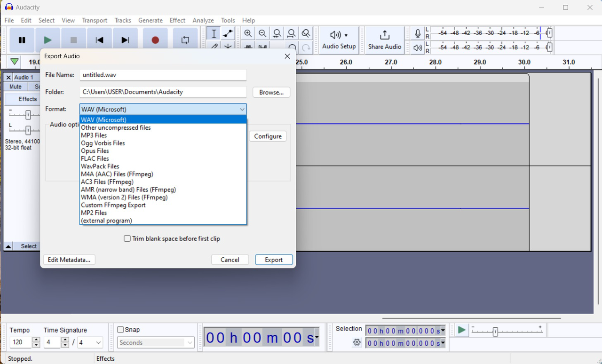Check Trim blank space before first clip
Viewport: 602px width, 364px height.
click(x=127, y=238)
